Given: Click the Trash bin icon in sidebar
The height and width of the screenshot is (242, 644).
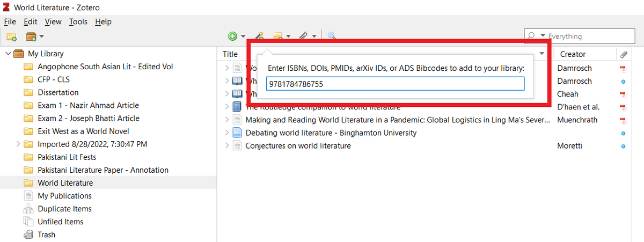Looking at the screenshot, I should pyautogui.click(x=28, y=234).
